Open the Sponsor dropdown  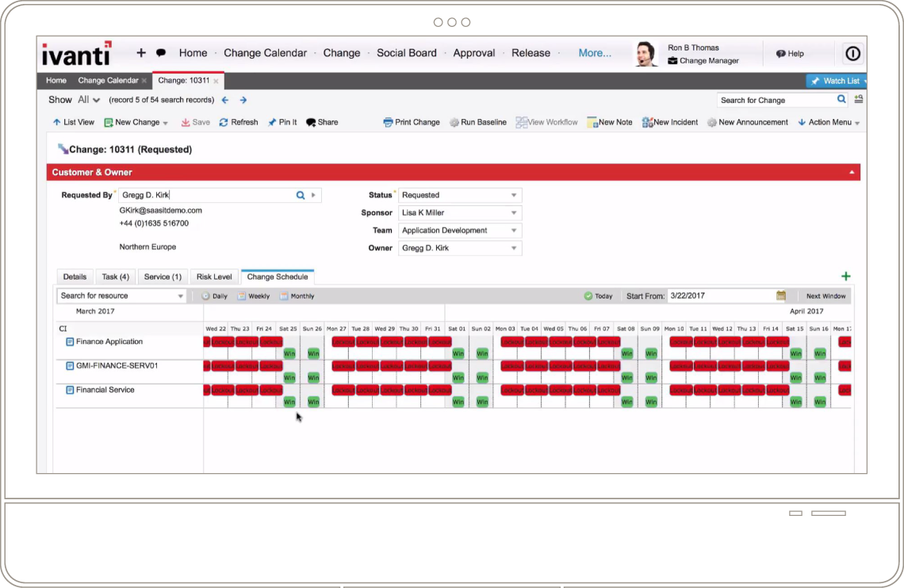[x=514, y=213]
